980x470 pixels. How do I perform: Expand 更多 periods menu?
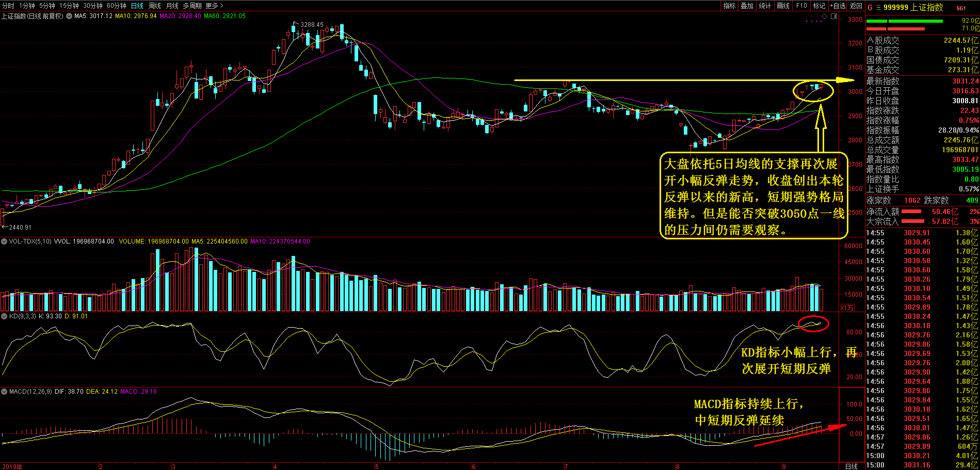click(x=214, y=6)
